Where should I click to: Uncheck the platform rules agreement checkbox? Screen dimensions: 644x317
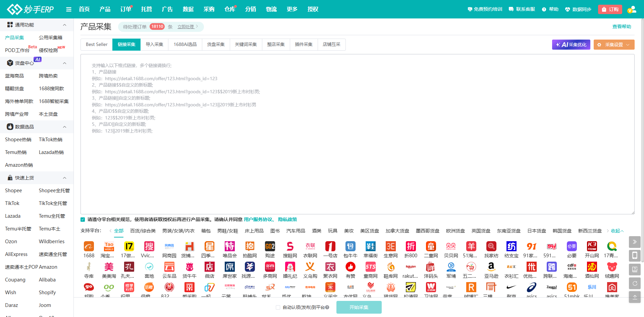[x=83, y=219]
